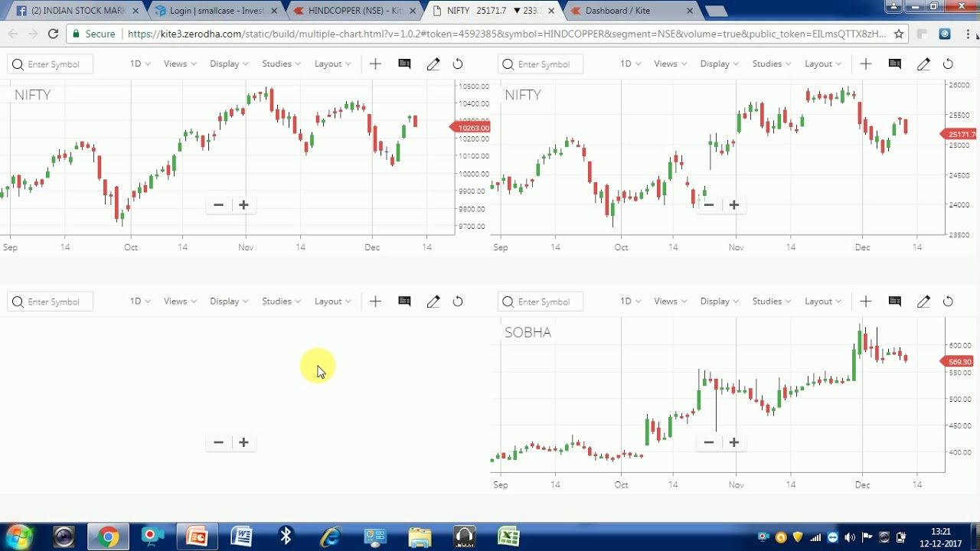980x551 pixels.
Task: Bookmark this page with the star icon
Action: click(899, 34)
